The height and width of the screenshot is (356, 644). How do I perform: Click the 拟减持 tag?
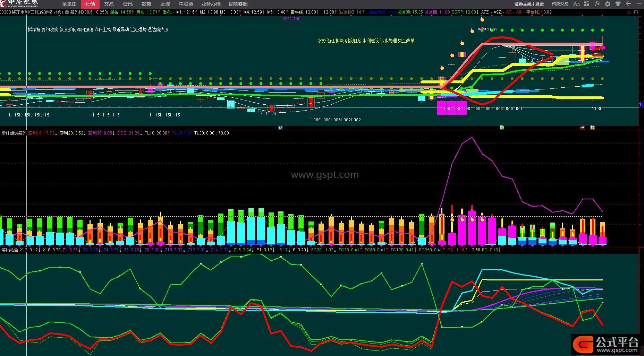click(34, 30)
